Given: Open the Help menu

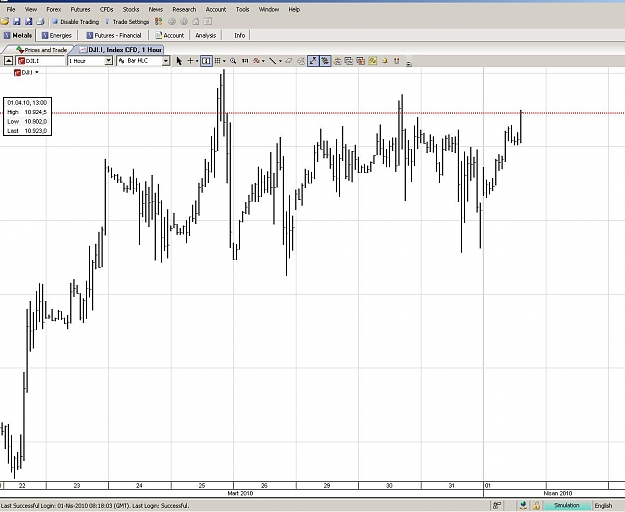Looking at the screenshot, I should pos(294,9).
